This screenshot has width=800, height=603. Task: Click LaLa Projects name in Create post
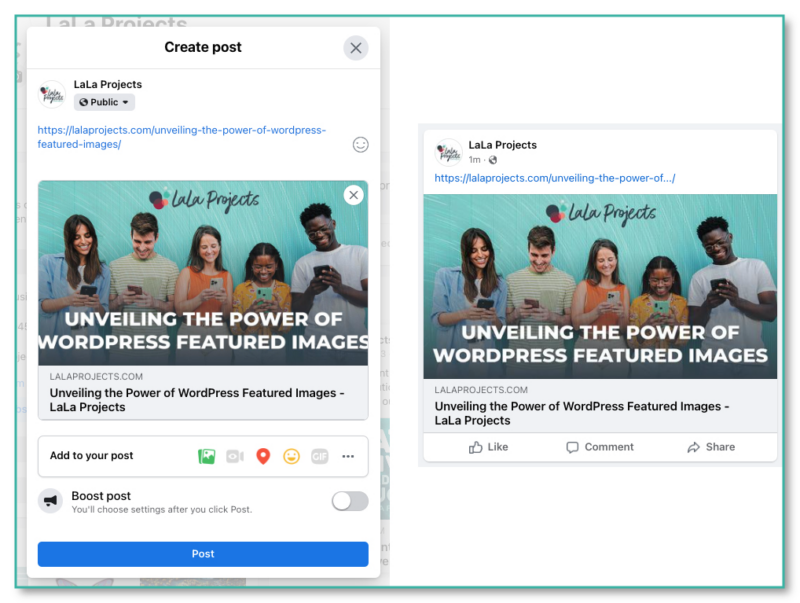point(108,84)
